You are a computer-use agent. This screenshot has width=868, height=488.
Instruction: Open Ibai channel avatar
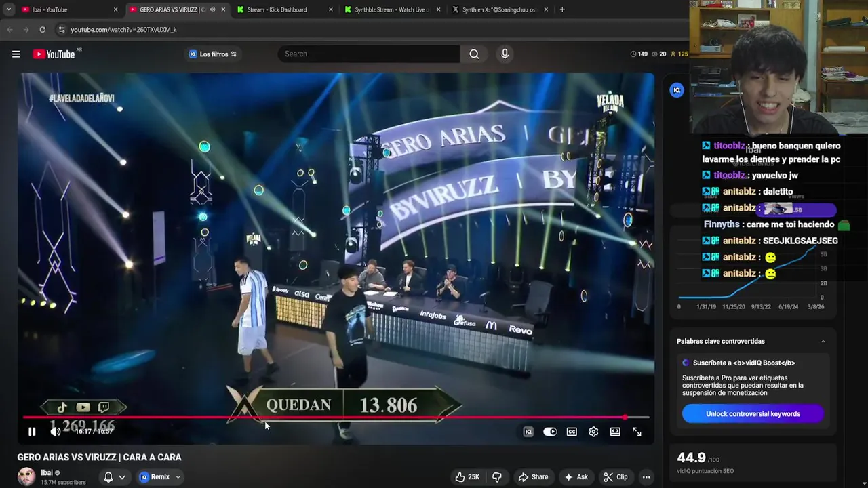click(x=26, y=476)
